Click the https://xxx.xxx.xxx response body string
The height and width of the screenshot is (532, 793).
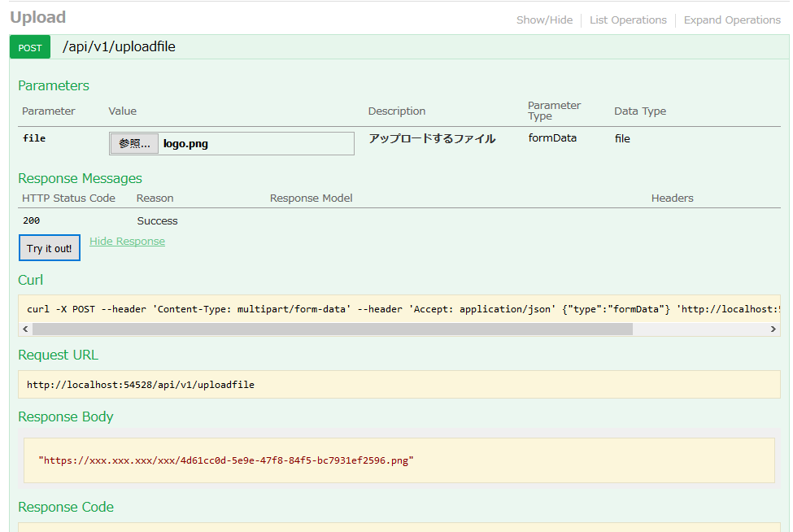(226, 460)
